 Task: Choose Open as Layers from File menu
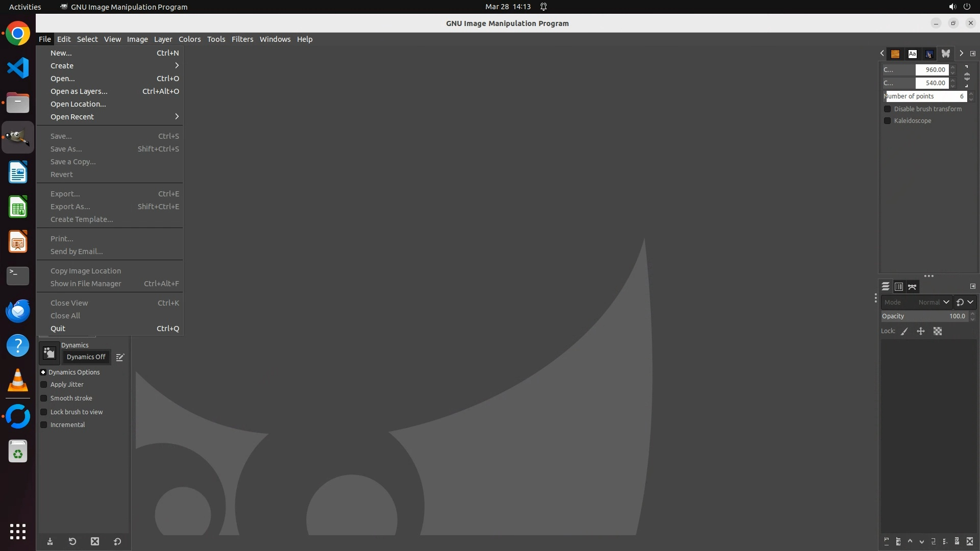[79, 91]
